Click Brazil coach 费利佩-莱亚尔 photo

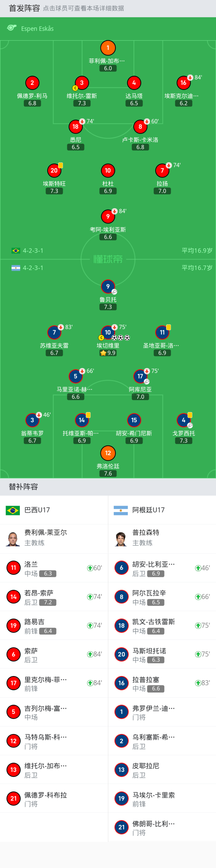click(13, 539)
